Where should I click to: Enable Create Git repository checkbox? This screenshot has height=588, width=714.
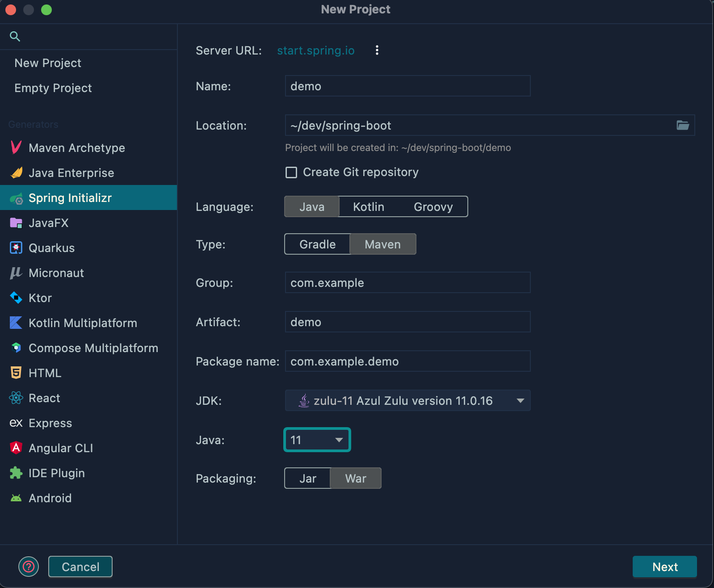(x=291, y=172)
